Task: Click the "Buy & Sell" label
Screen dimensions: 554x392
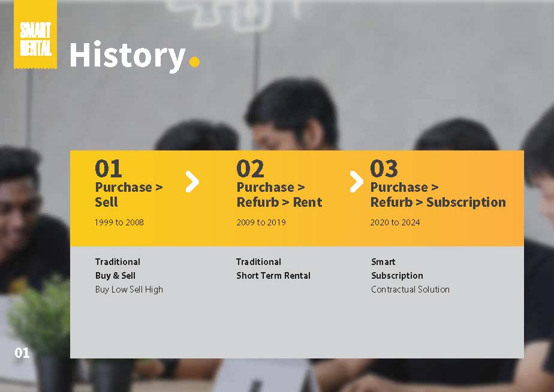Action: coord(115,276)
